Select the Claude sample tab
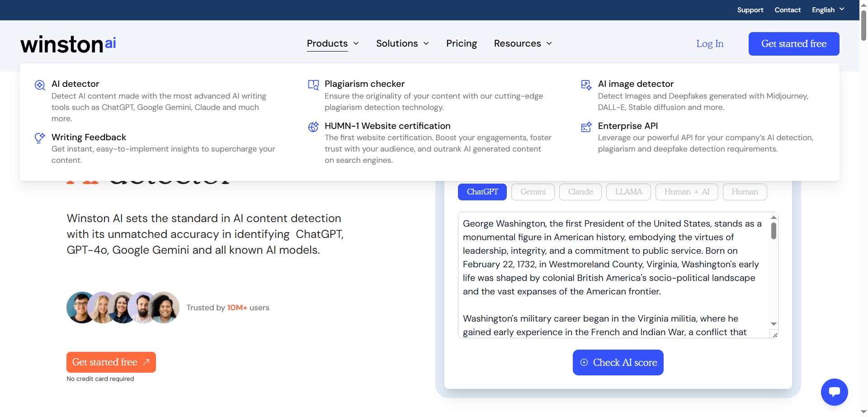868x417 pixels. click(x=580, y=192)
